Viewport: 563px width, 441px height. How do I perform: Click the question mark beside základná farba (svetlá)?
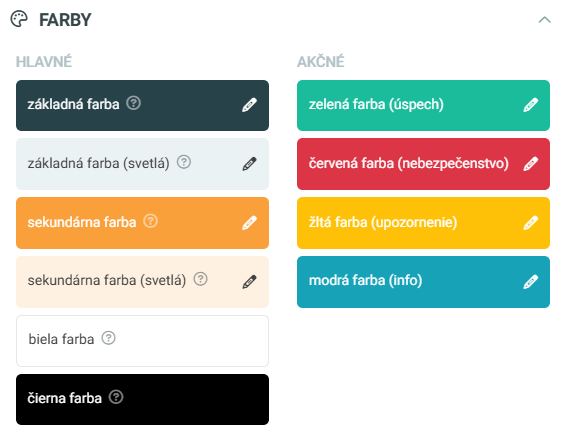click(183, 162)
